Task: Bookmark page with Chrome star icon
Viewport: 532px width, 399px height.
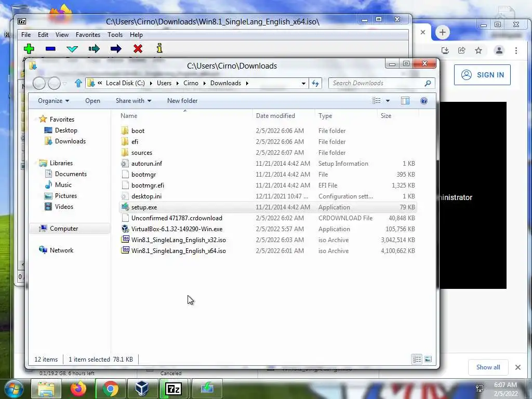Action: click(x=478, y=50)
